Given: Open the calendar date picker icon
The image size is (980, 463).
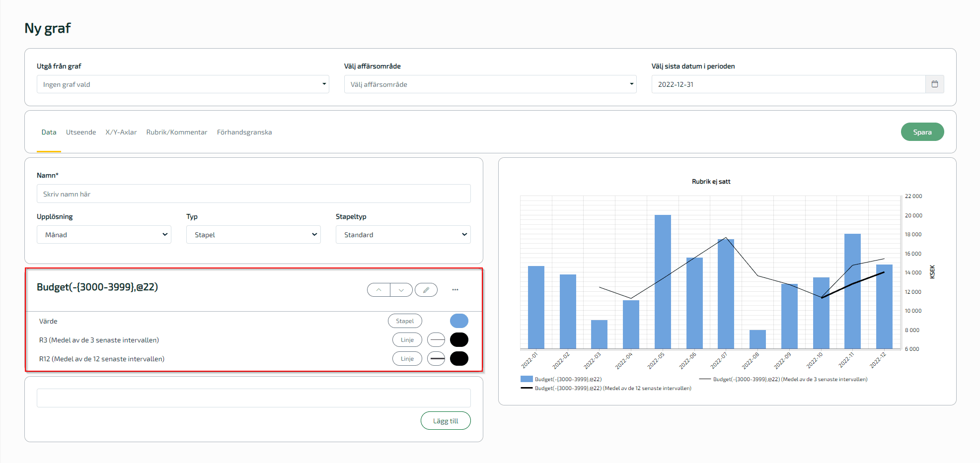Looking at the screenshot, I should [934, 84].
